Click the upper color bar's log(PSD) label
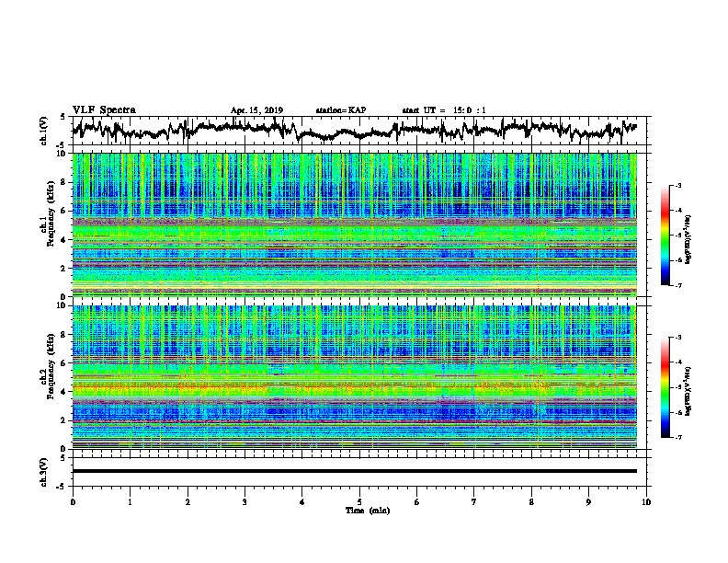Image resolution: width=728 pixels, height=563 pixels. pyautogui.click(x=688, y=239)
